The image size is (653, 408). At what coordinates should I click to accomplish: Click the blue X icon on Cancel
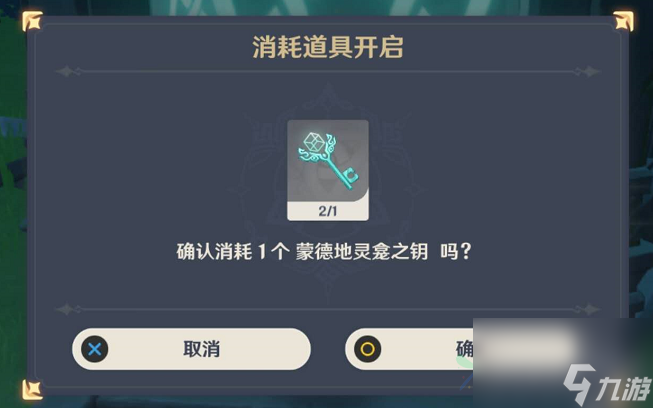pos(95,349)
